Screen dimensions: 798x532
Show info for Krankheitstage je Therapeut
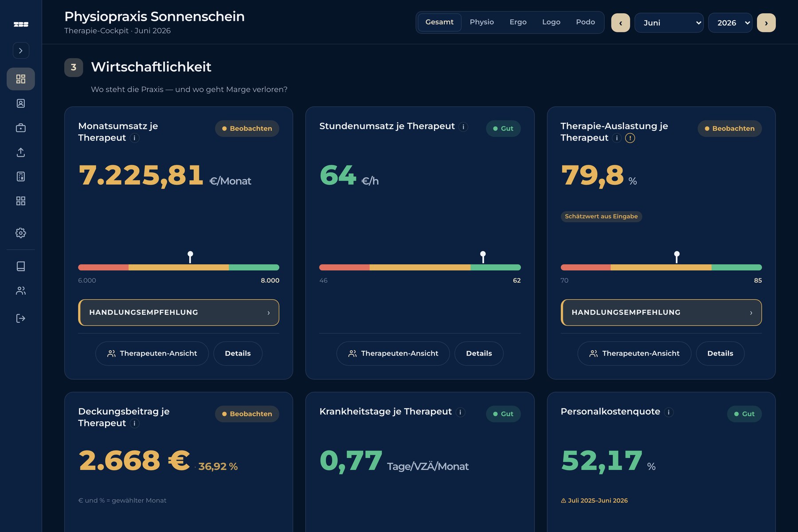460,412
